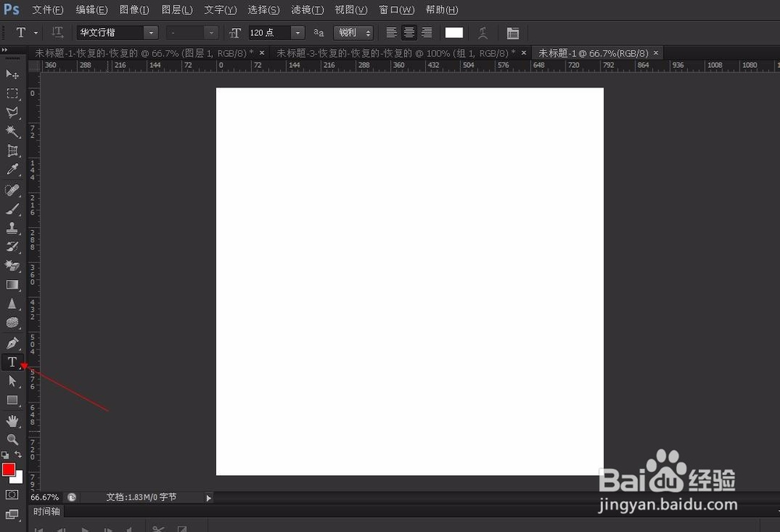Select the Gradient tool
The image size is (780, 532).
coord(12,285)
